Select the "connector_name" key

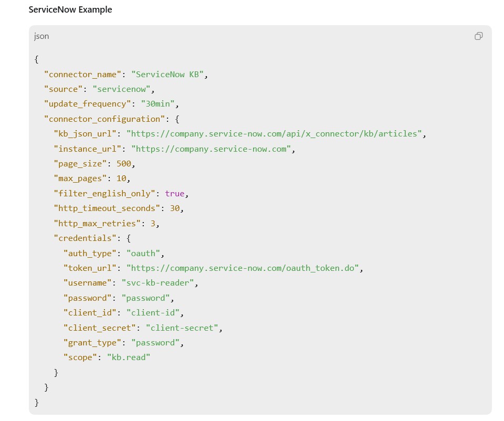coord(82,75)
